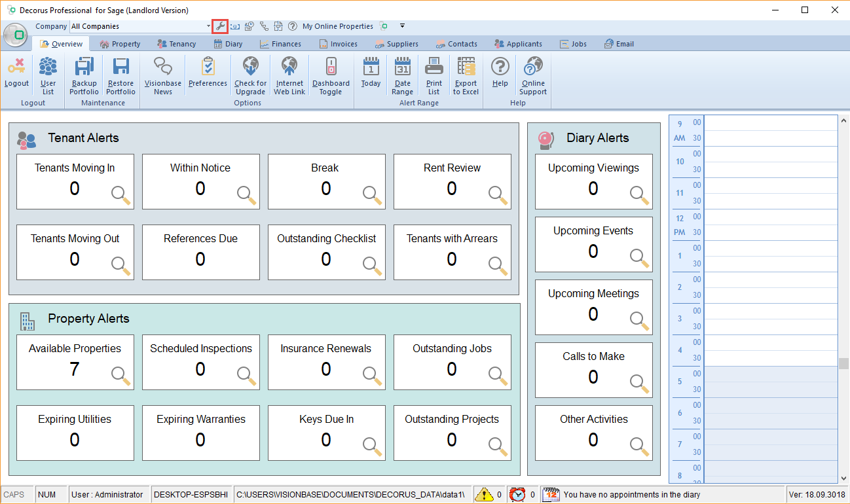Open the Preferences checklist icon
The height and width of the screenshot is (504, 850).
click(208, 67)
